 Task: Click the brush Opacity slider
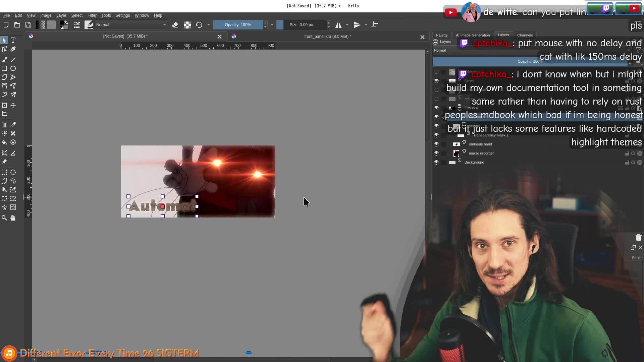(238, 25)
